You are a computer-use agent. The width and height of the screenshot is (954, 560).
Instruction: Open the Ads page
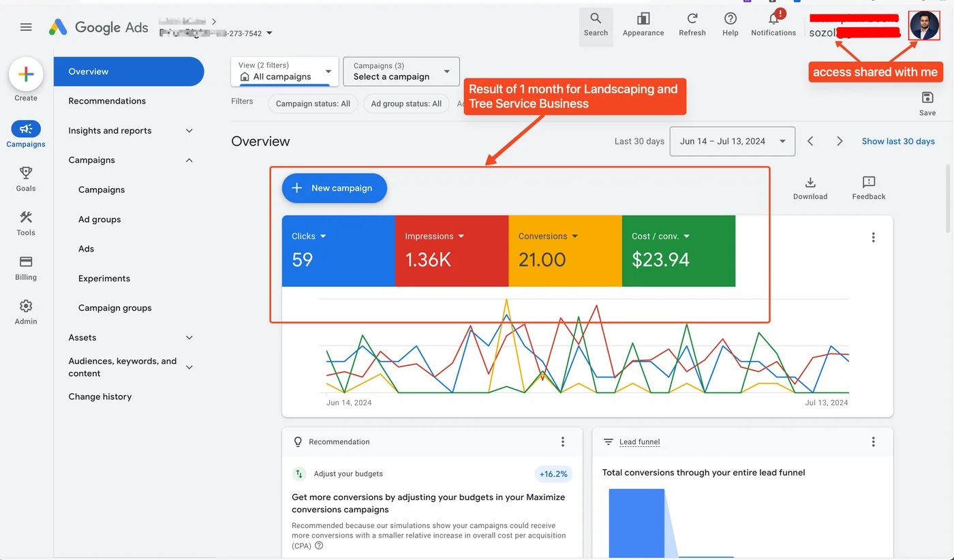[x=86, y=249]
